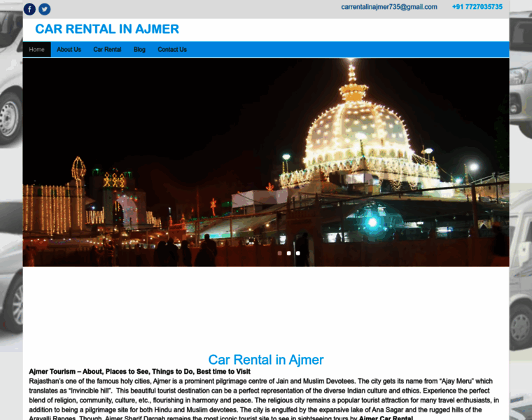Click the bold 'Ajmer Car Rental' text
The height and width of the screenshot is (420, 532).
pos(386,418)
